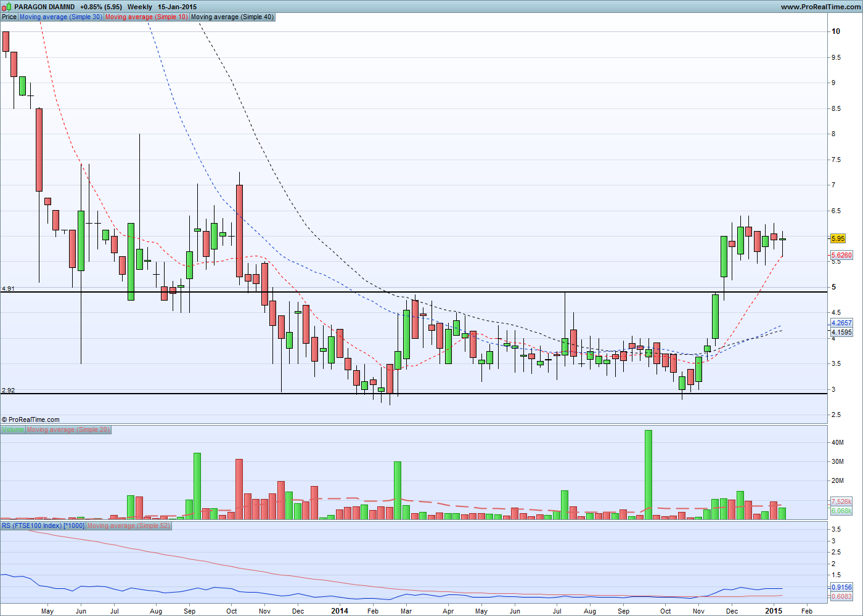
Task: Select the green 6,068k volume value tag
Action: click(x=841, y=511)
